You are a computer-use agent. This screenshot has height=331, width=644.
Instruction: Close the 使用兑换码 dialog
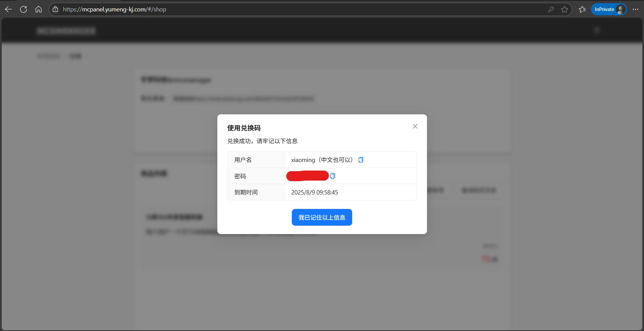pyautogui.click(x=415, y=126)
